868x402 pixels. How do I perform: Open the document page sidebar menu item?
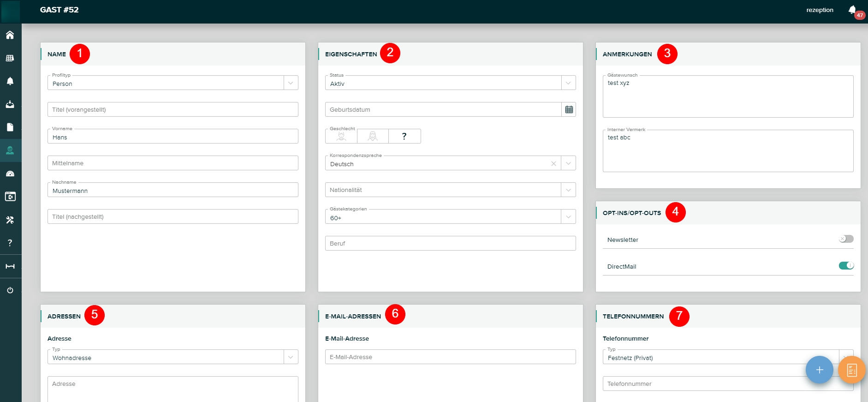pos(10,127)
